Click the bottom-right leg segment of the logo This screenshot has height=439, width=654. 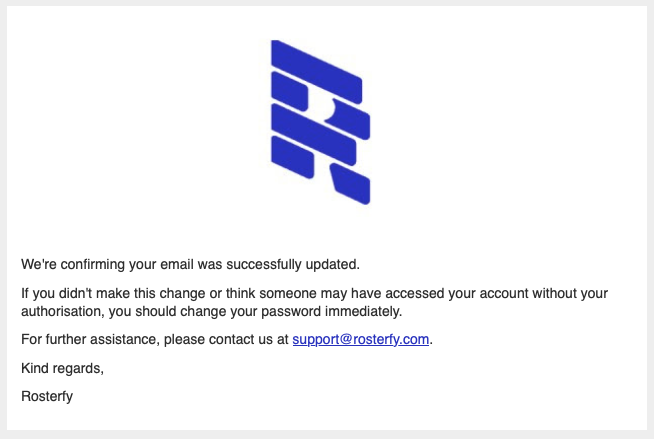coord(350,183)
